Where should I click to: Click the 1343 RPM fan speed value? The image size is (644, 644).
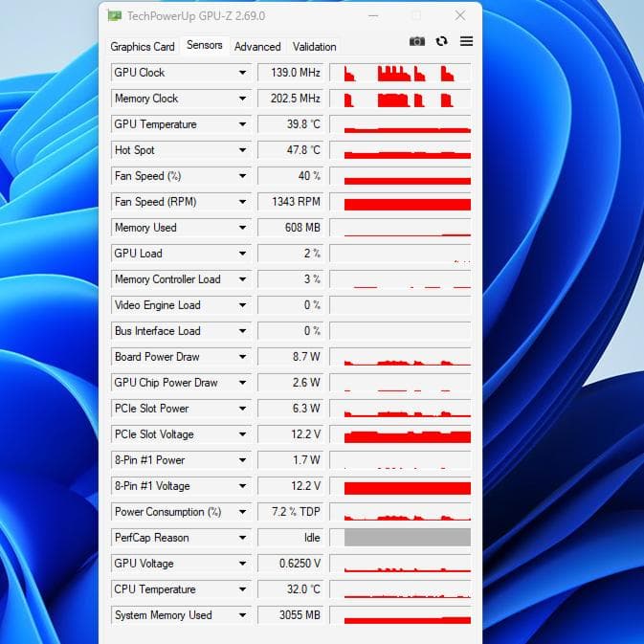(290, 202)
